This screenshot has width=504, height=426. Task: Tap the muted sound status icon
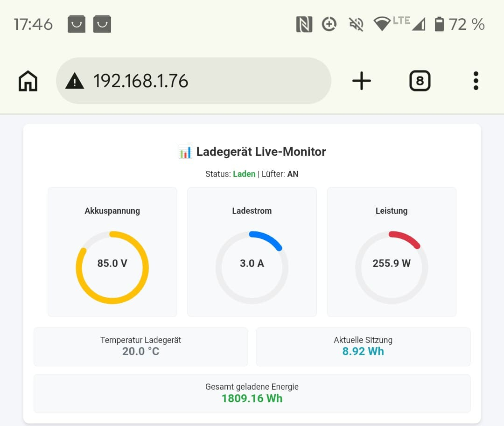pos(356,24)
